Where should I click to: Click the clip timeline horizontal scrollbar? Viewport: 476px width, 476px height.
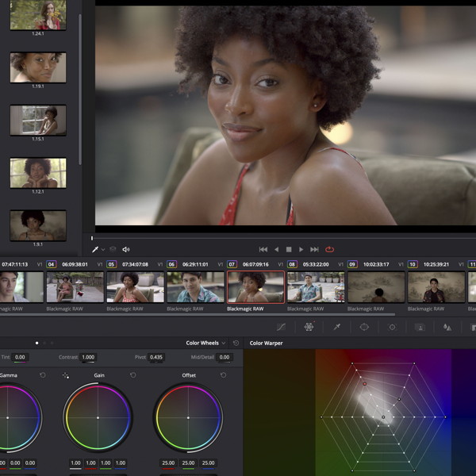[198, 314]
